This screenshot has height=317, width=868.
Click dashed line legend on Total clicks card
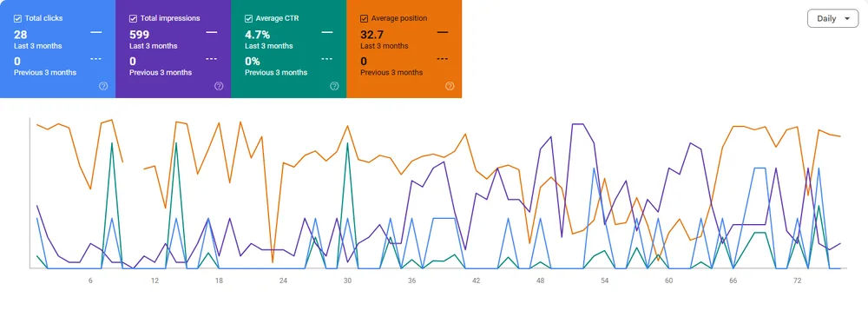95,58
